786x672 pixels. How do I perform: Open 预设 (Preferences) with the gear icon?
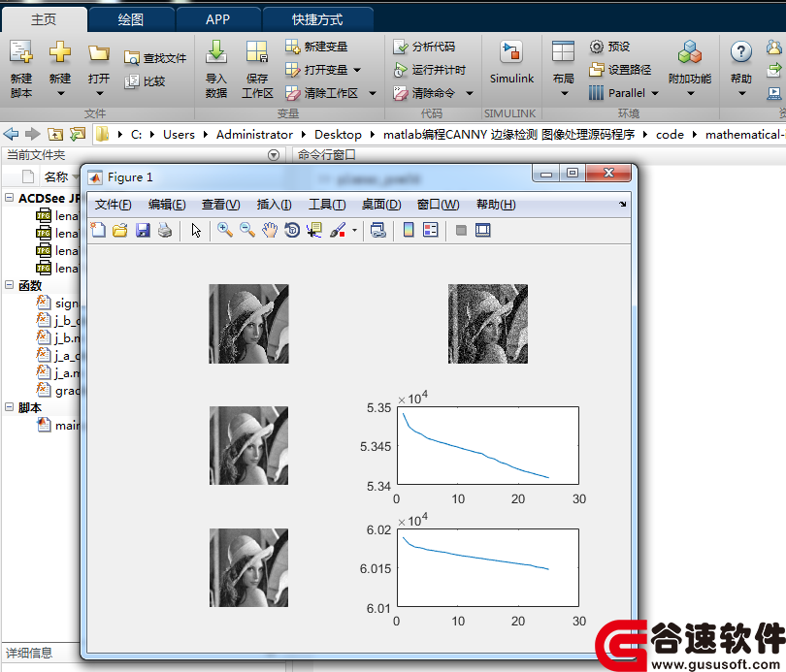(609, 47)
